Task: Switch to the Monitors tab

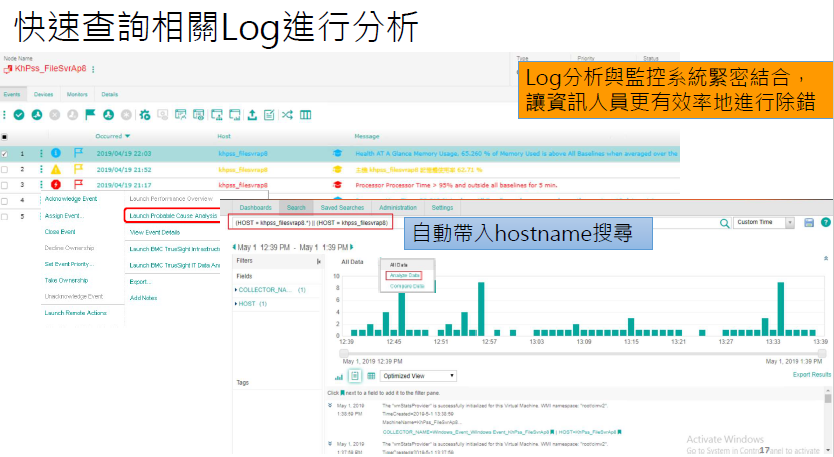Action: [77, 94]
